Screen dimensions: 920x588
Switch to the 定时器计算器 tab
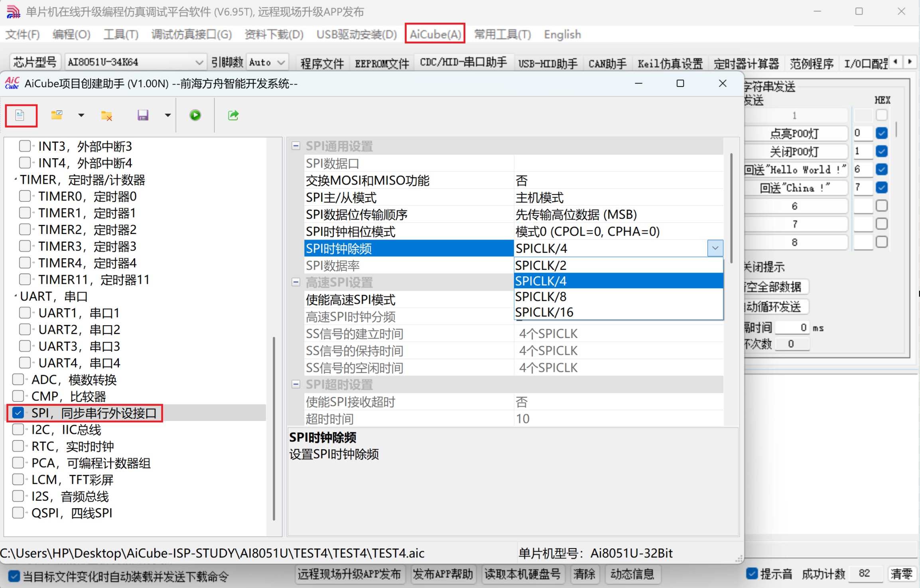point(746,63)
